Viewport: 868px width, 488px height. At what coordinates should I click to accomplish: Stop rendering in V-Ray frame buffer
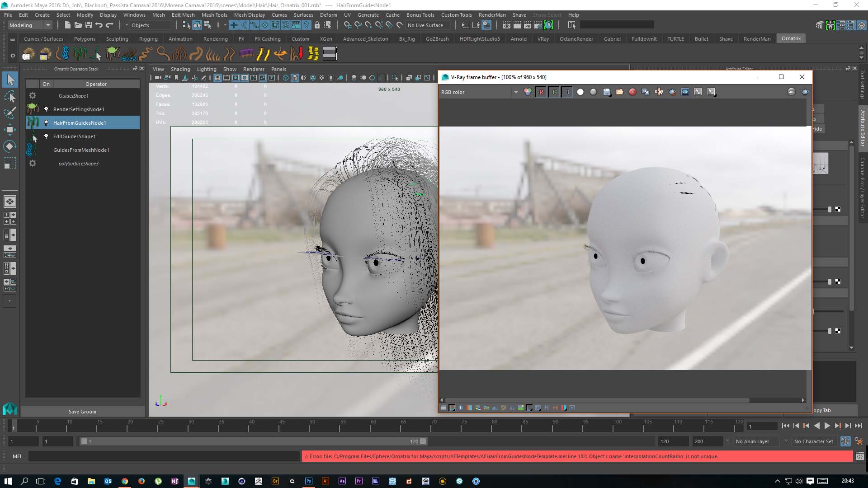[791, 92]
